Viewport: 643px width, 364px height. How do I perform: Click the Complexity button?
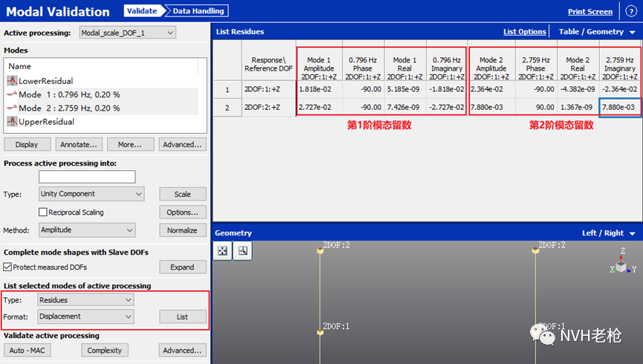(105, 350)
